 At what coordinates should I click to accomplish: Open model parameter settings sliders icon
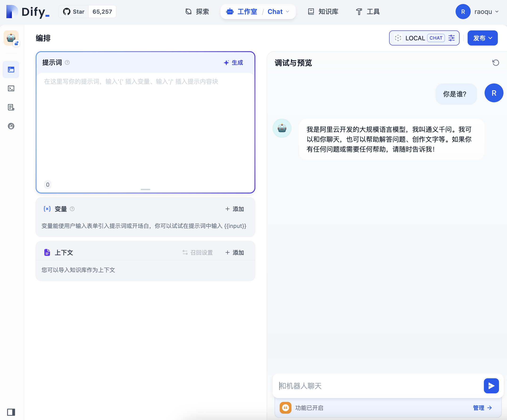click(x=452, y=38)
